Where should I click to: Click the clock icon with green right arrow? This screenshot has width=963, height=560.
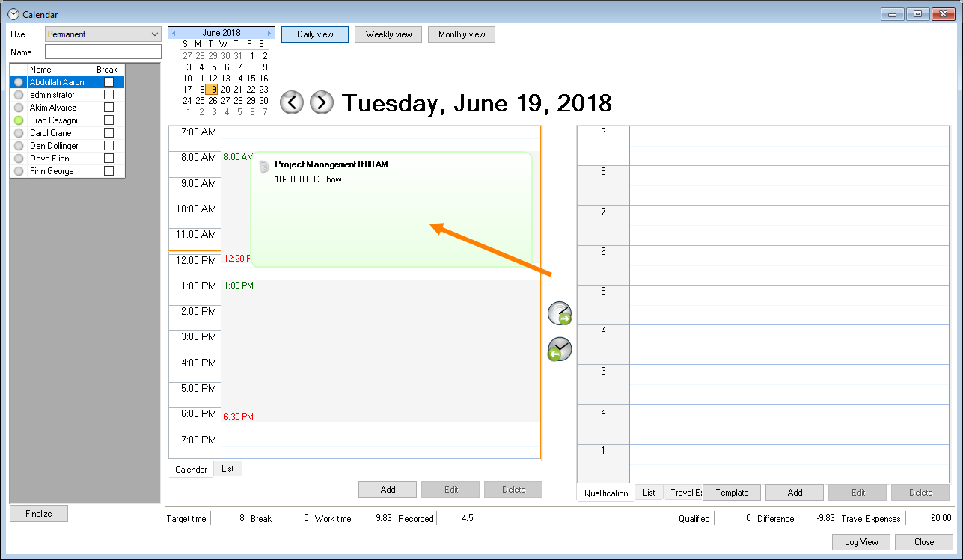pyautogui.click(x=560, y=314)
